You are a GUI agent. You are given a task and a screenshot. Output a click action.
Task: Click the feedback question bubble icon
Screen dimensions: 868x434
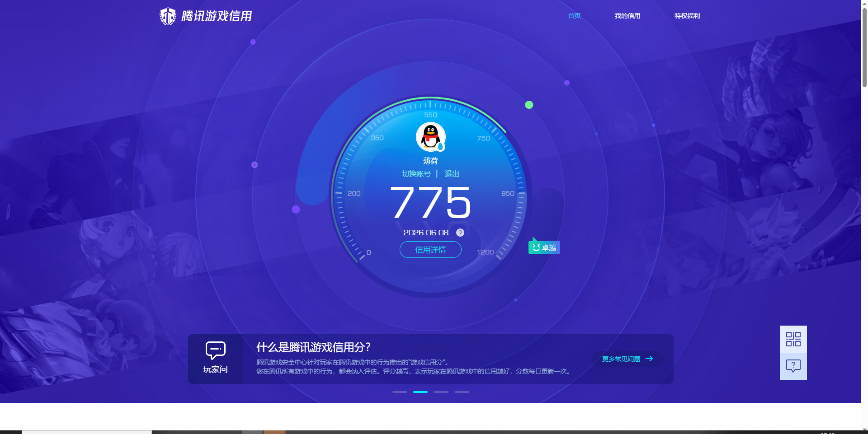793,366
